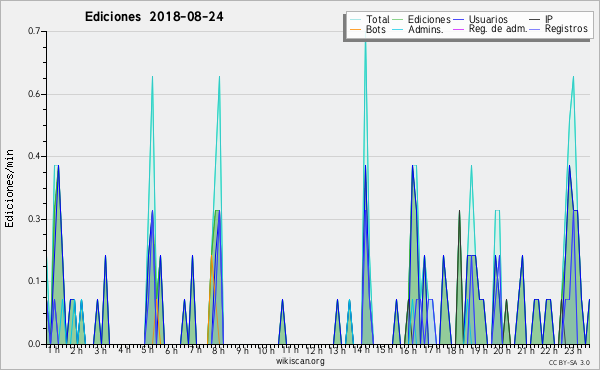Click the 2 h x-axis label

77,350
